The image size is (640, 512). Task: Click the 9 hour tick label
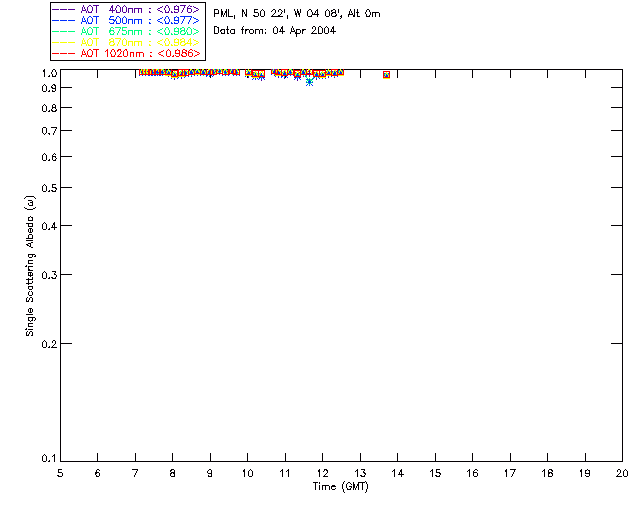point(210,473)
